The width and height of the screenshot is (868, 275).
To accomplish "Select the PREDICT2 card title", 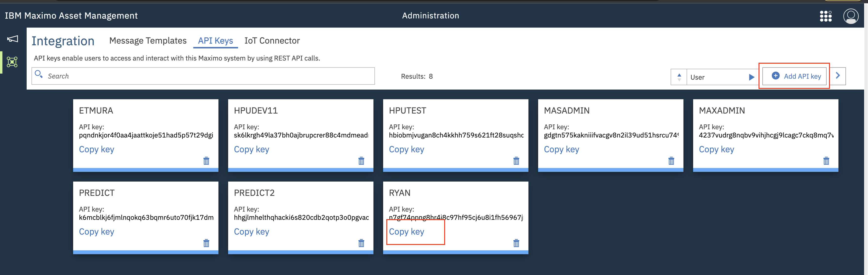I will (x=254, y=193).
